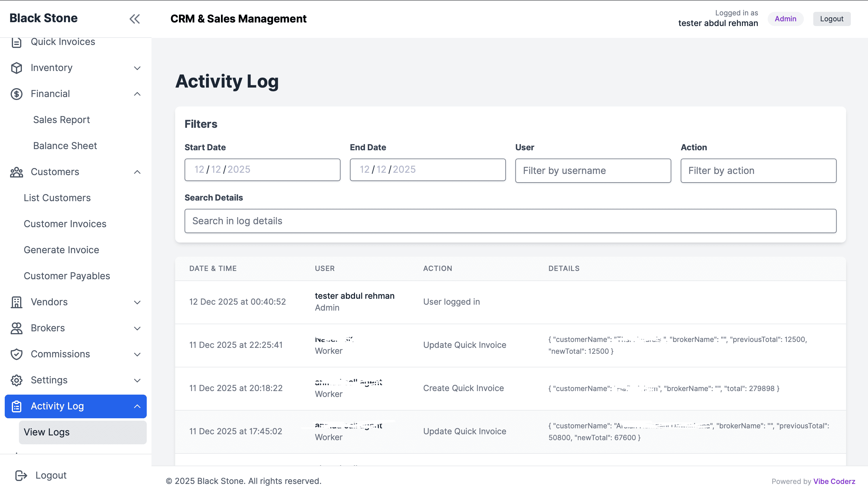
Task: Select the '11 Dec 2025 at 22:25:41' entry
Action: [x=236, y=345]
